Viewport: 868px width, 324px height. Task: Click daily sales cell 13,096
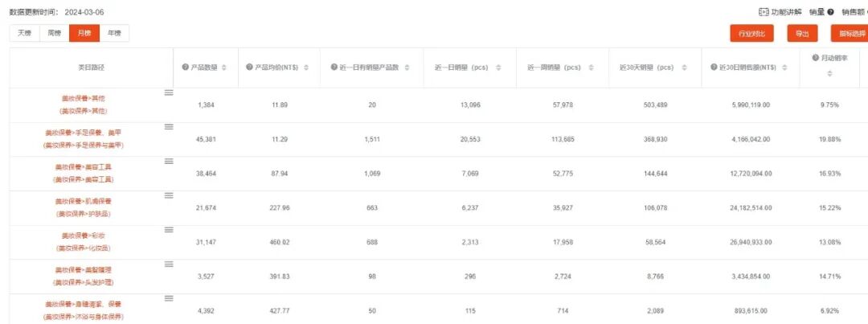click(x=470, y=105)
